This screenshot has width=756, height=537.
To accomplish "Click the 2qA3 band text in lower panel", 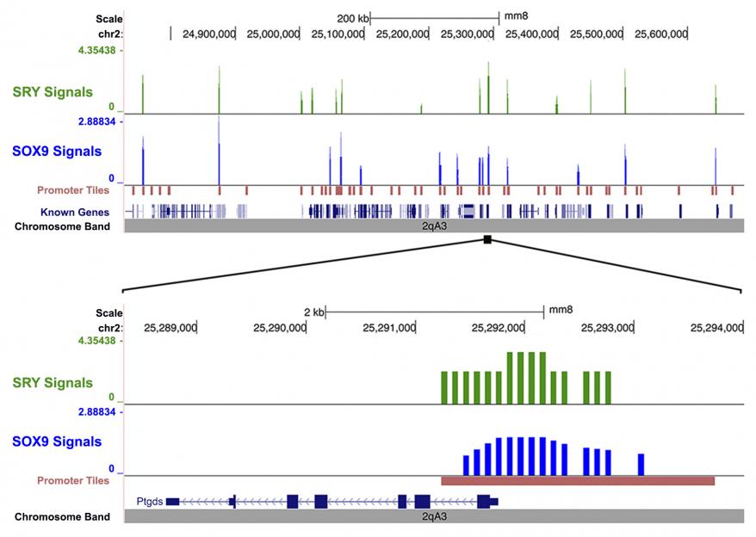I will point(434,517).
